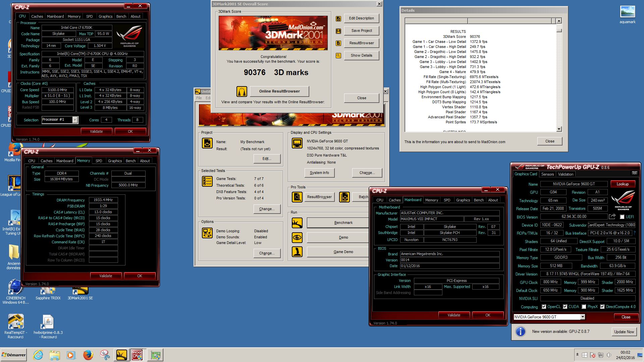Open the File menu in 3DMark window

click(x=199, y=98)
